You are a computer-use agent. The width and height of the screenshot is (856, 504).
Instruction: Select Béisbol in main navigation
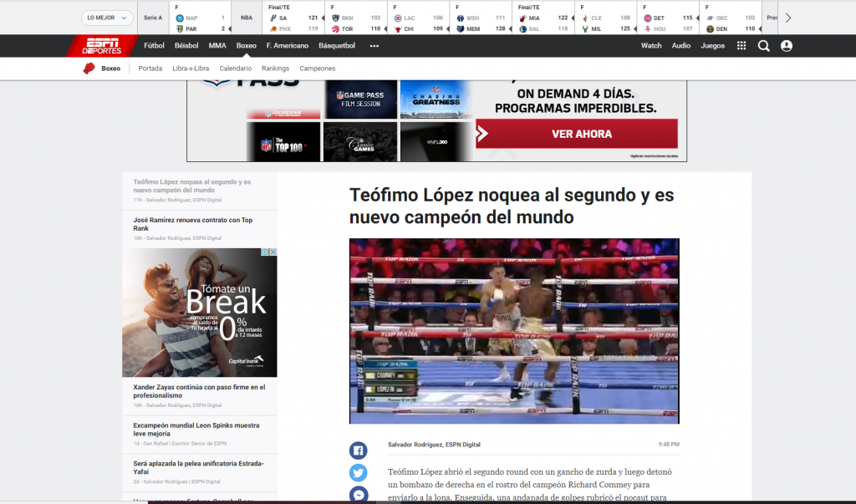(186, 46)
